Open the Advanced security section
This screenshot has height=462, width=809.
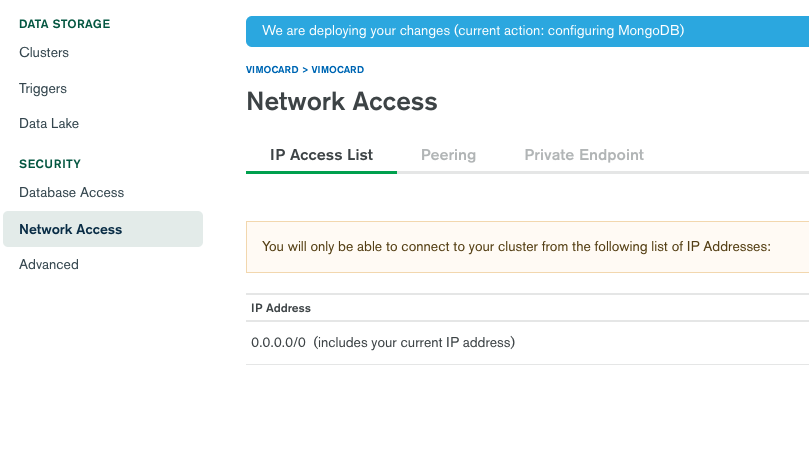[49, 265]
